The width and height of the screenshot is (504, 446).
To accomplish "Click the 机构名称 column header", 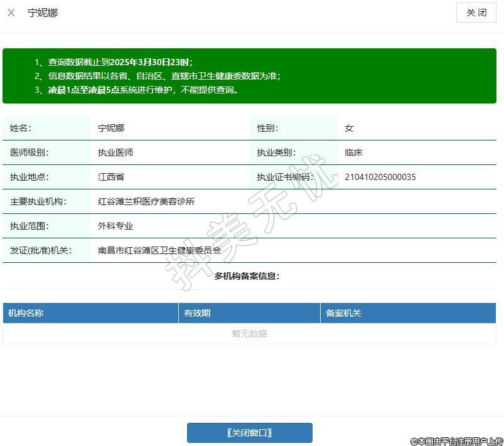I will click(x=26, y=313).
